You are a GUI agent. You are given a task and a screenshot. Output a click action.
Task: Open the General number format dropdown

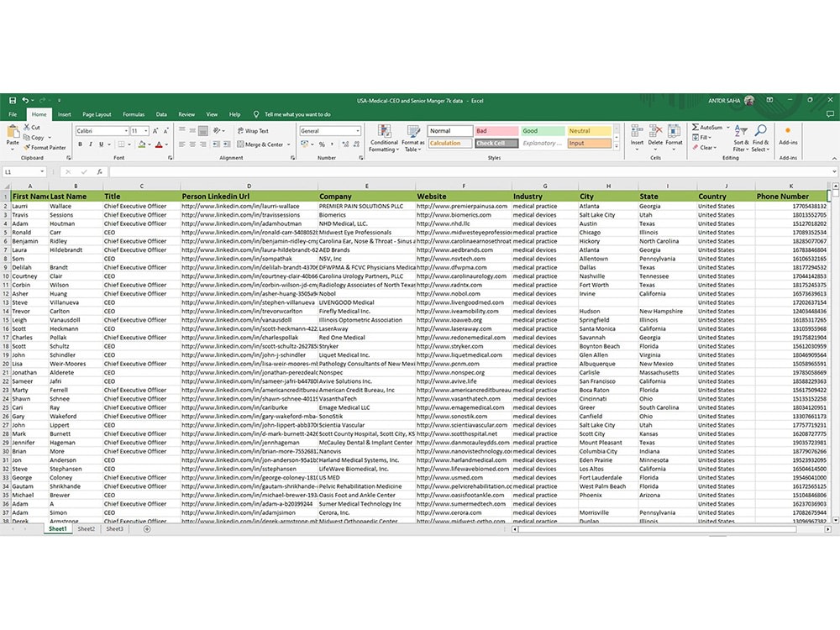(357, 131)
